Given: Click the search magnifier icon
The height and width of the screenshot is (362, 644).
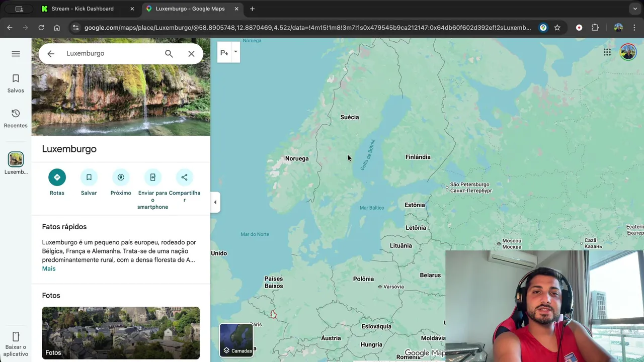Looking at the screenshot, I should (169, 54).
